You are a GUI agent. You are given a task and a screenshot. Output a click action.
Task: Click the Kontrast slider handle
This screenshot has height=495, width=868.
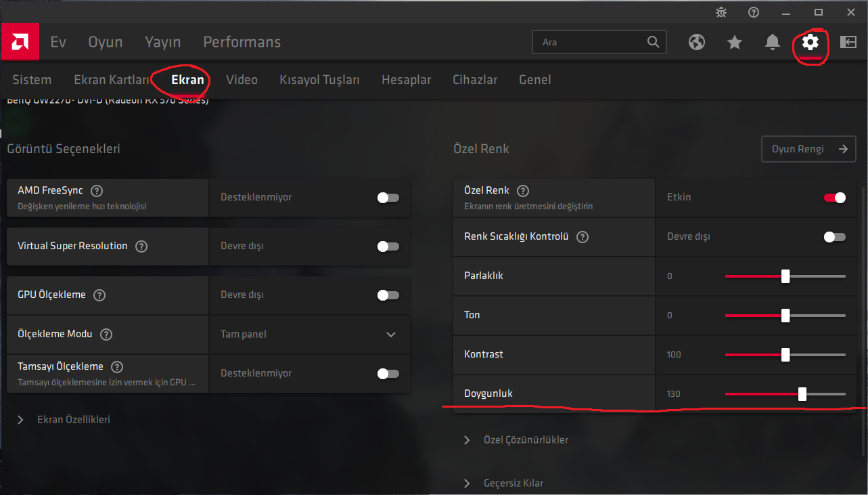pyautogui.click(x=785, y=355)
